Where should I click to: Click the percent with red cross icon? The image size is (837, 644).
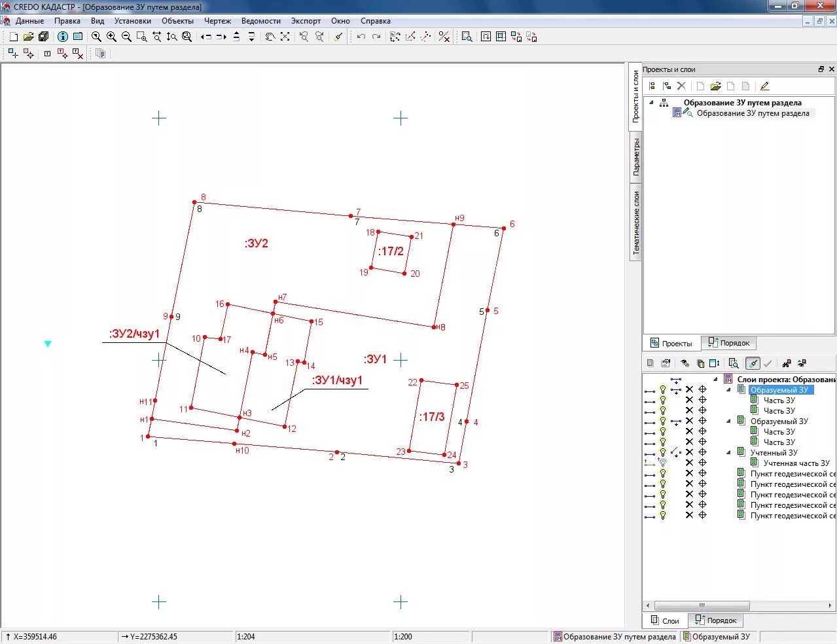pos(444,37)
